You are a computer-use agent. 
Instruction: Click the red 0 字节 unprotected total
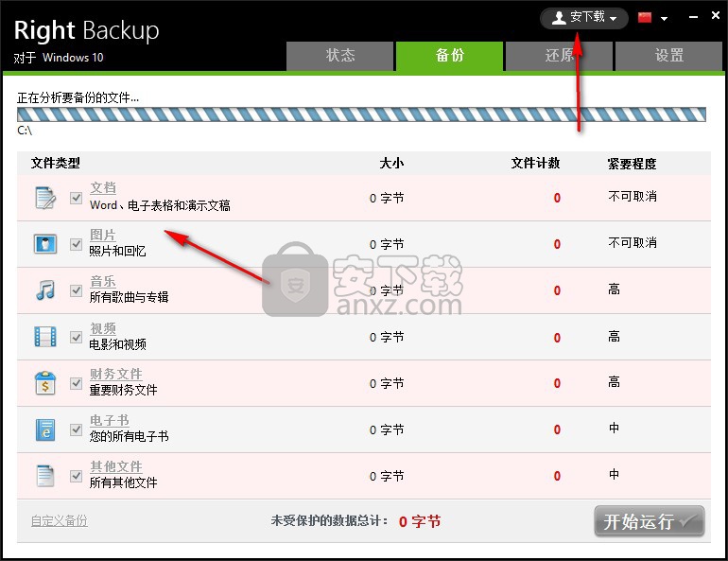point(419,521)
